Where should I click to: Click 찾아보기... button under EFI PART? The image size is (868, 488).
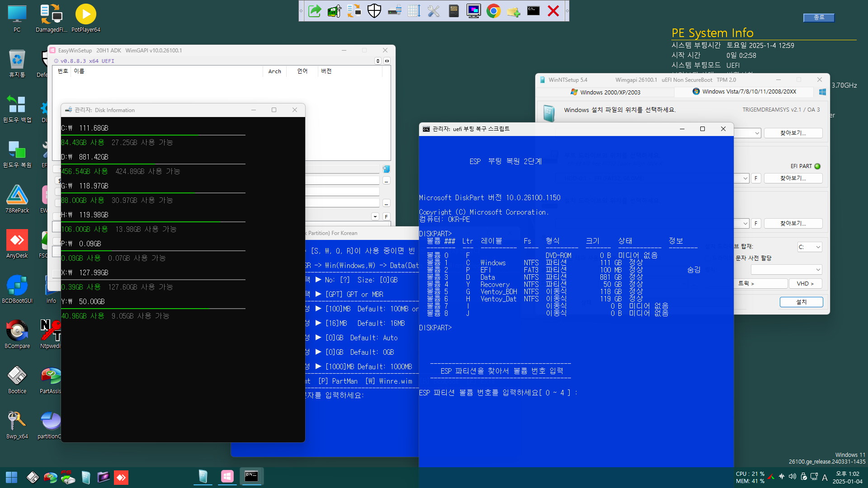pyautogui.click(x=793, y=178)
